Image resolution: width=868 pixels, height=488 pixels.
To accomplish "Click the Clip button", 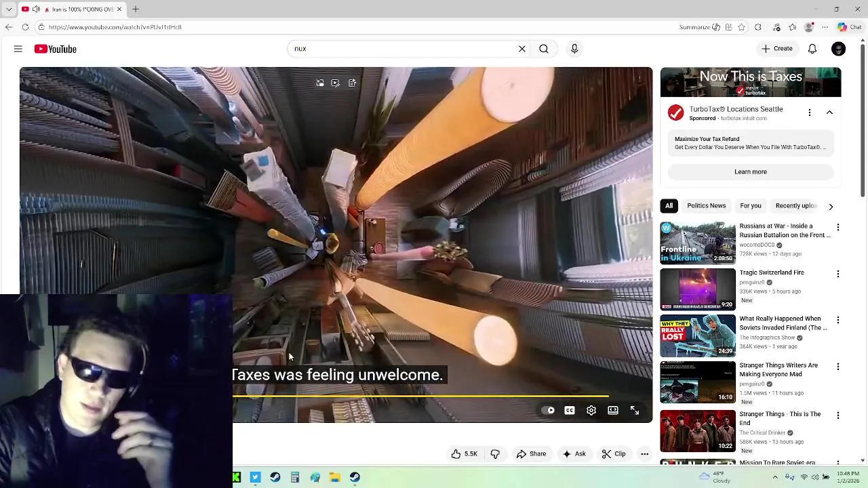I will tap(614, 454).
